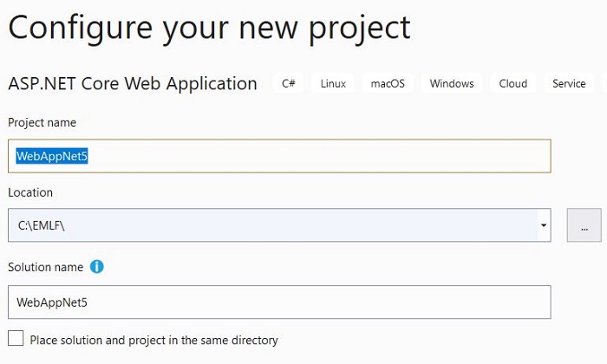Click the 'Place solution and project' label text
Viewport: 607px width, 364px height.
pyautogui.click(x=153, y=340)
